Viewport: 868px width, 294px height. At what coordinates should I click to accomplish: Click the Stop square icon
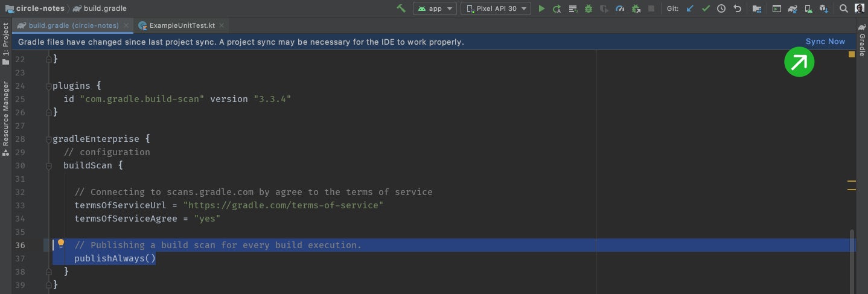point(651,8)
